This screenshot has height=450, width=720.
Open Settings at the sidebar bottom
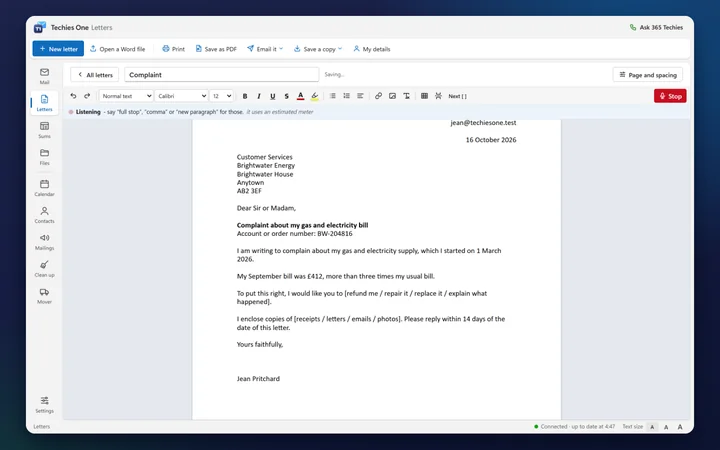coord(45,405)
